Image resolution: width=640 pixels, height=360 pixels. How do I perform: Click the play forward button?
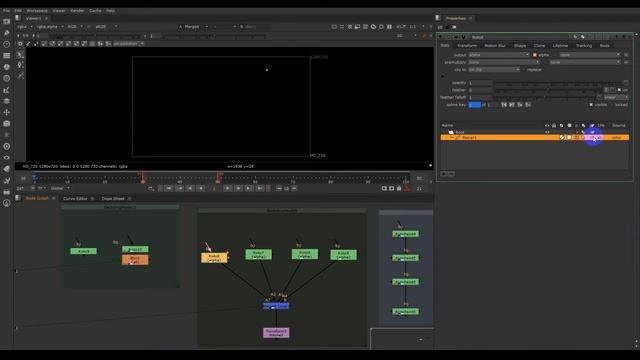(x=227, y=188)
